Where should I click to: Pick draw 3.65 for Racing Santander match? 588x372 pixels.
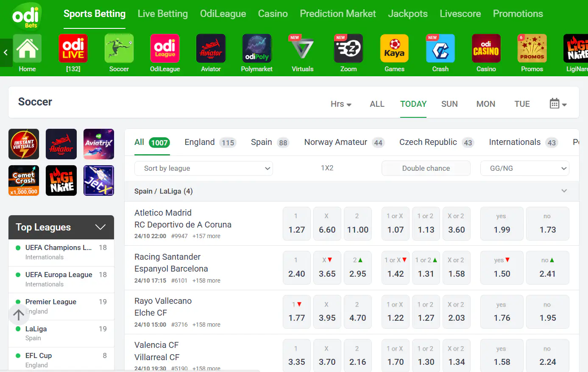click(327, 268)
